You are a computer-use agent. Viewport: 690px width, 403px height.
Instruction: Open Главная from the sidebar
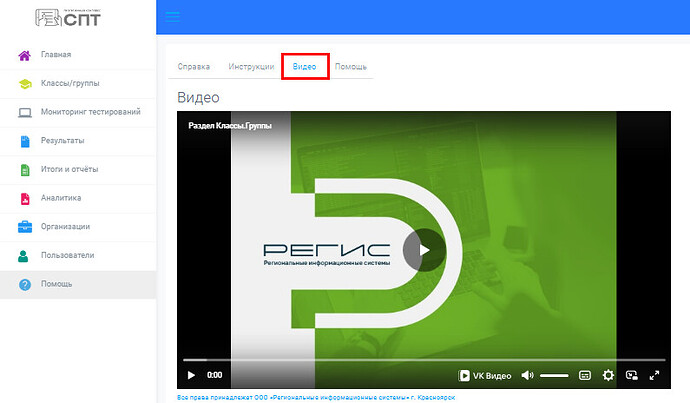55,54
